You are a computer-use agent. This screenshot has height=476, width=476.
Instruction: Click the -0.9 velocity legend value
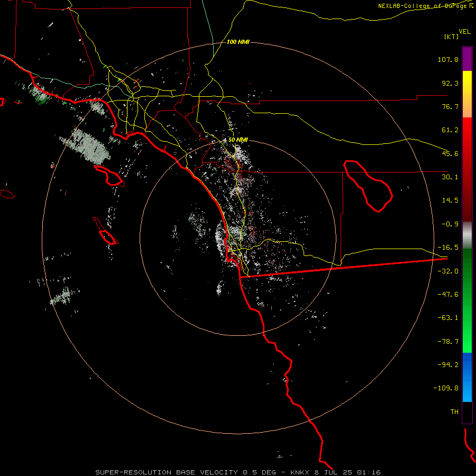tap(450, 224)
